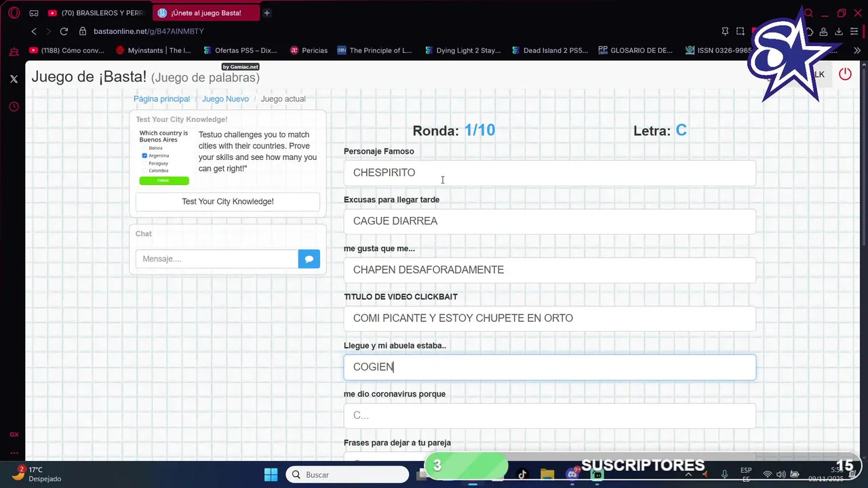Open the browser downloads icon
Viewport: 868px width, 488px height.
(839, 31)
